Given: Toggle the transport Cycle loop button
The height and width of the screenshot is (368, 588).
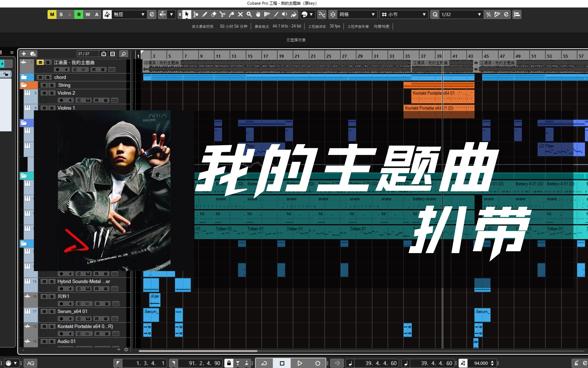Looking at the screenshot, I should click(x=264, y=363).
